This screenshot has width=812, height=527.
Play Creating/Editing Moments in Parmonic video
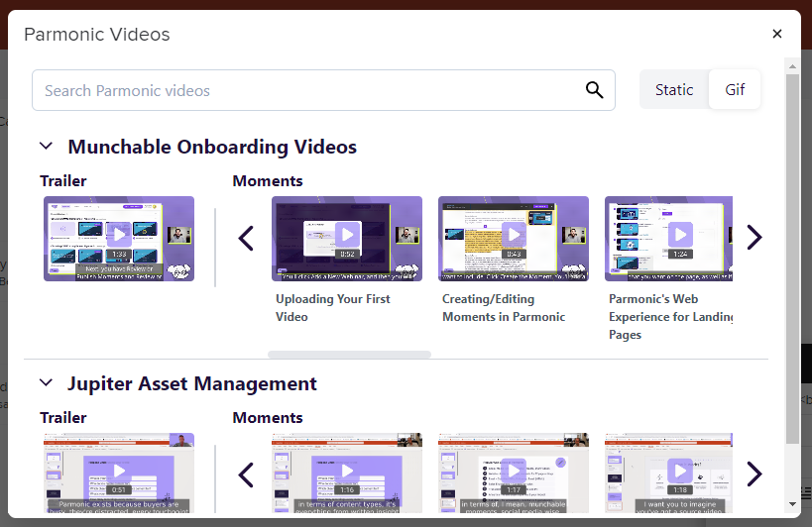click(514, 235)
